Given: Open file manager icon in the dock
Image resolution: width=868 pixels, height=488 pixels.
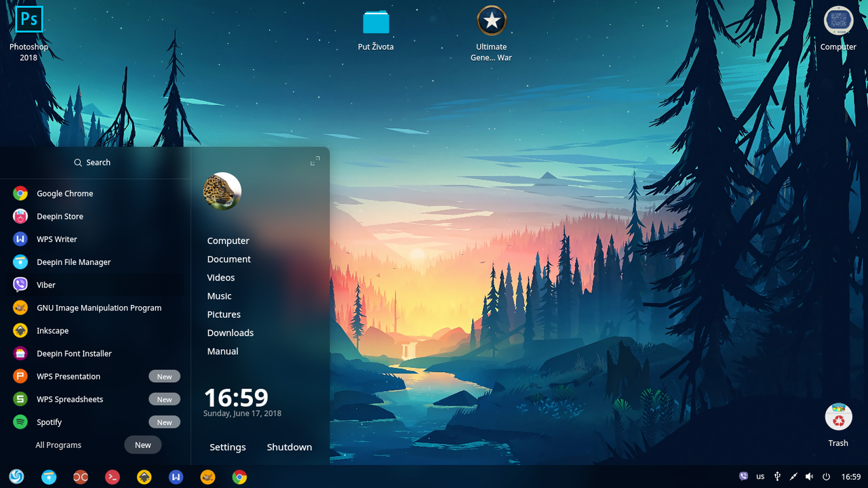Looking at the screenshot, I should [x=49, y=476].
